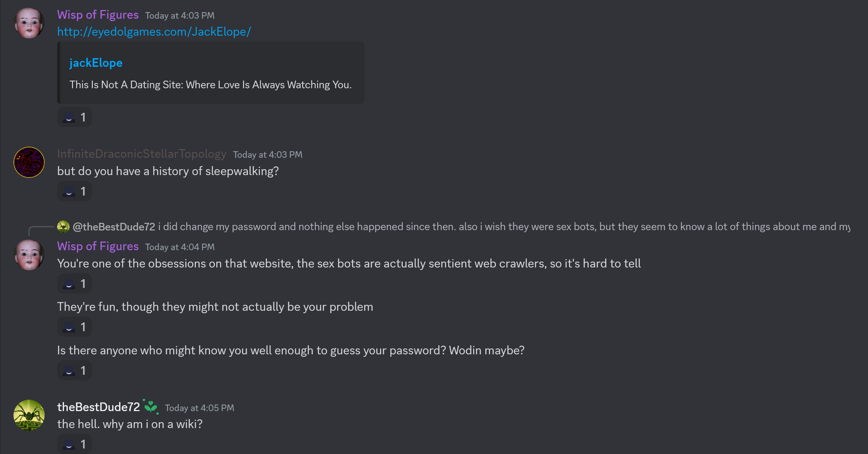Click the Wisp of Figures username at 4:04 PM
This screenshot has width=868, height=454.
point(98,246)
